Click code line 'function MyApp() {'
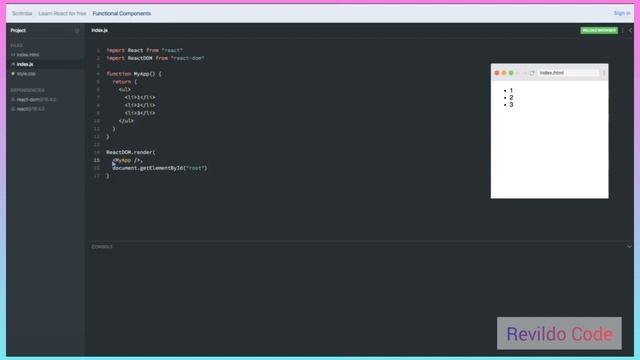The width and height of the screenshot is (640, 360). 134,74
